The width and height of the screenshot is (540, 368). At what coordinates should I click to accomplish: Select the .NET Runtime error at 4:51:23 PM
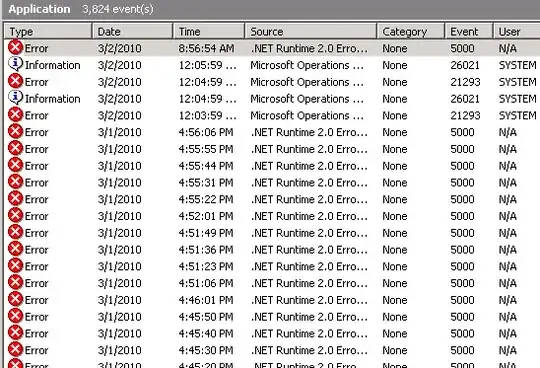click(272, 266)
